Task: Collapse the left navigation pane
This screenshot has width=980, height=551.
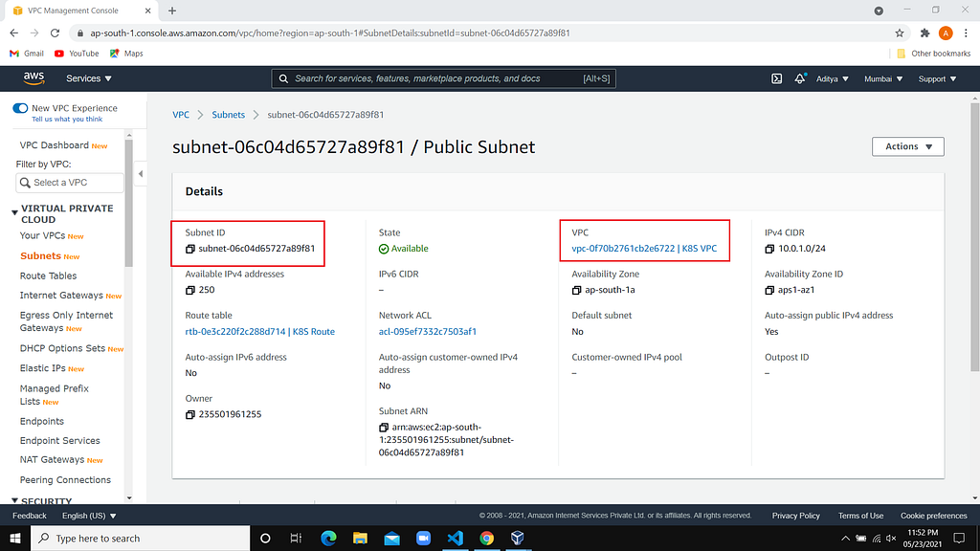Action: 141,174
